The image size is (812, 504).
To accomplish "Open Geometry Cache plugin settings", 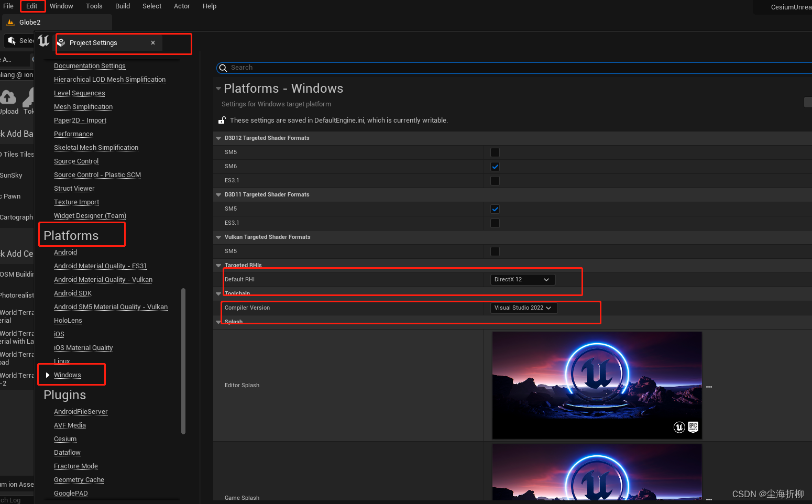I will pyautogui.click(x=79, y=480).
